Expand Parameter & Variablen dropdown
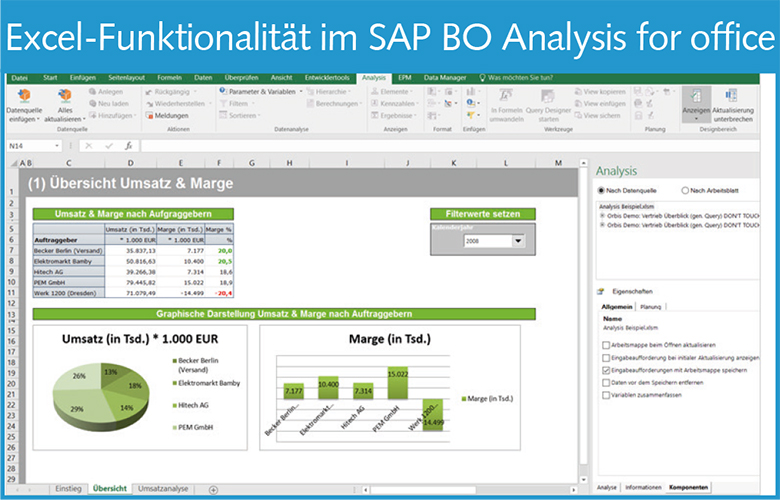780x500 pixels. pyautogui.click(x=301, y=92)
